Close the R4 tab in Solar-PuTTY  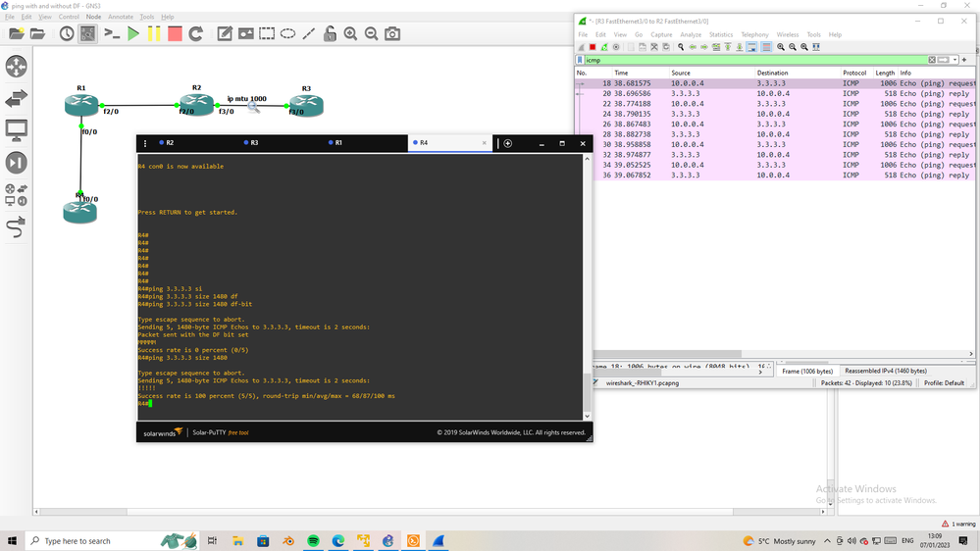(x=484, y=143)
